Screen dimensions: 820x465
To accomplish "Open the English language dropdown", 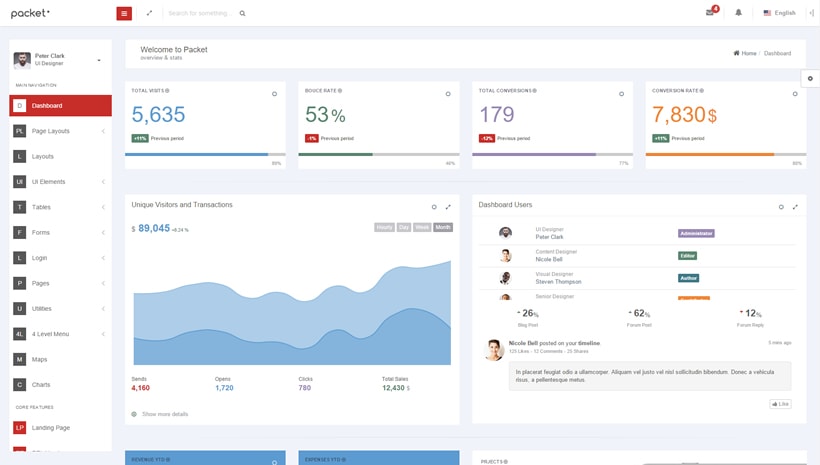I will tap(779, 13).
